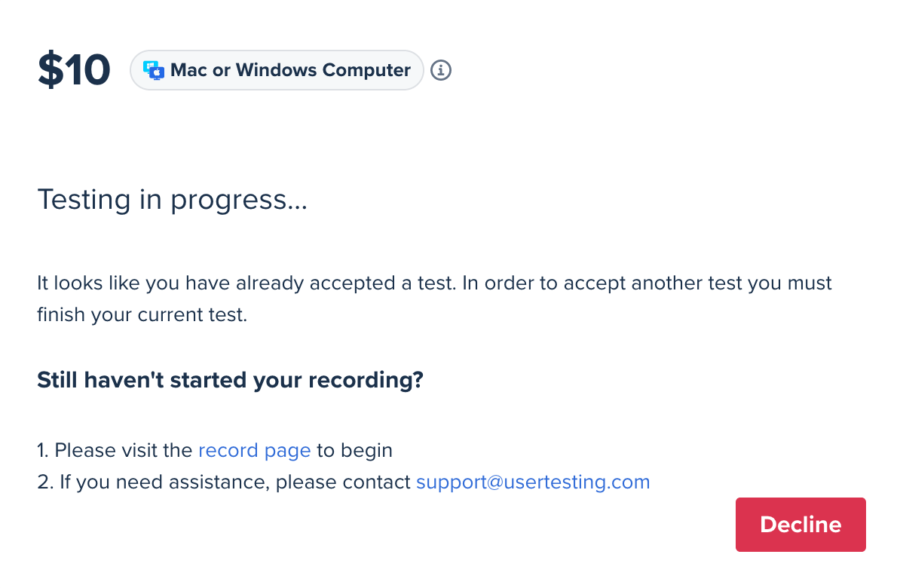
Task: Click the step text "Please visit the"
Action: point(124,451)
